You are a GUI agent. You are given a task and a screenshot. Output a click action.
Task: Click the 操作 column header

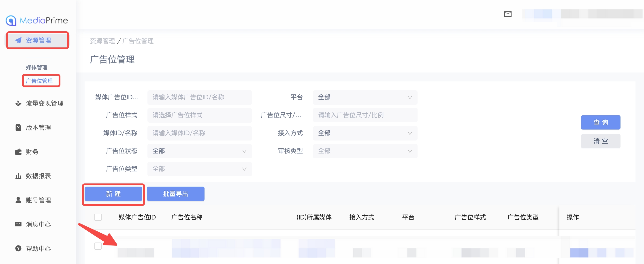pos(573,217)
